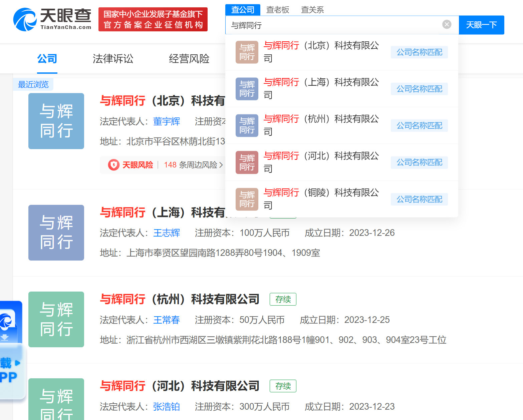Viewport: 523px width, 420px height.
Task: Select suggestion 与辉同行（河北）科技有限公司
Action: pos(342,162)
